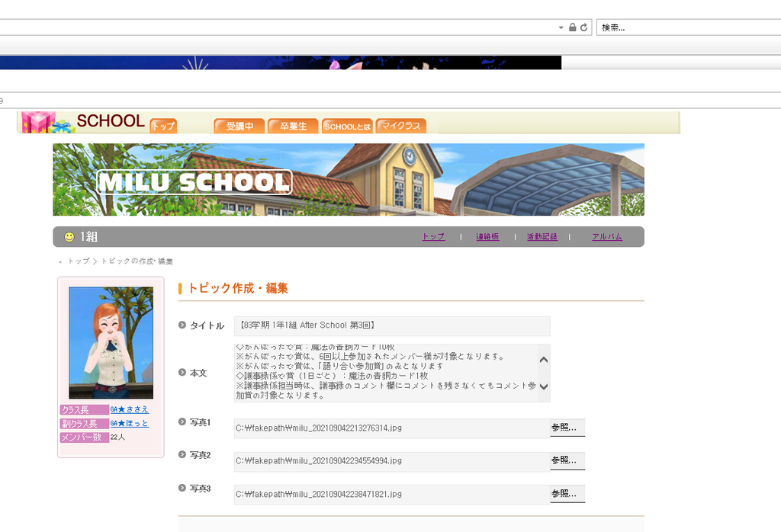Click the smiley icon beside 1組

pos(69,237)
